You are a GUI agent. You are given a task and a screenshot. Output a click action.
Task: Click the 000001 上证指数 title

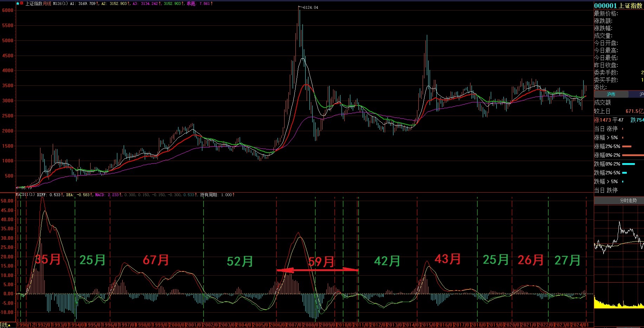click(618, 6)
